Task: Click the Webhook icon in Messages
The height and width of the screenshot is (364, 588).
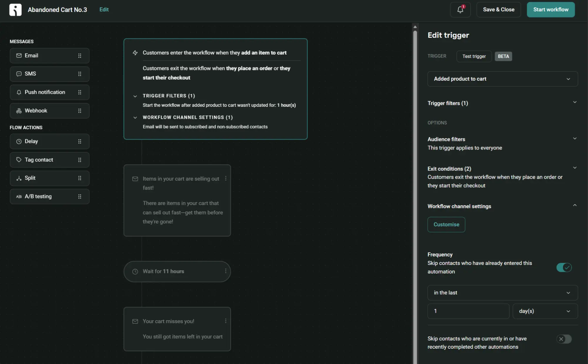Action: [x=19, y=111]
